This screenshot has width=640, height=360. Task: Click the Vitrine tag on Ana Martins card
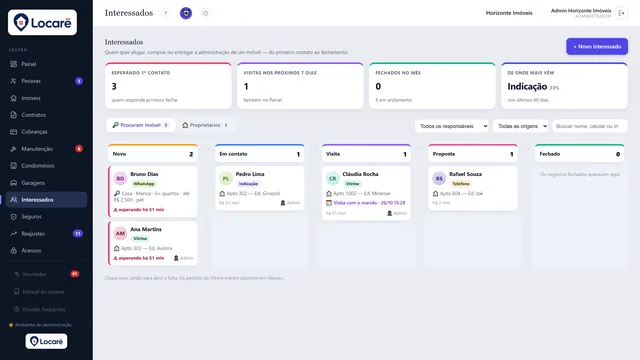140,238
